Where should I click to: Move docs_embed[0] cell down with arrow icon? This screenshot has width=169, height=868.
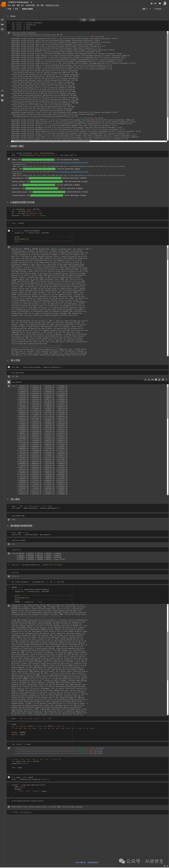click(149, 380)
